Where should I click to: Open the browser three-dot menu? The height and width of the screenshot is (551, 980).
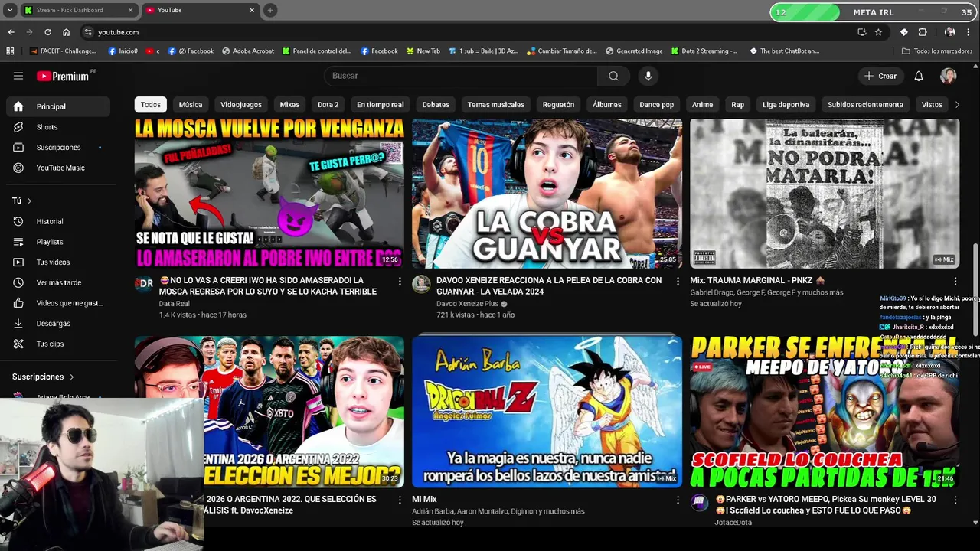(969, 32)
